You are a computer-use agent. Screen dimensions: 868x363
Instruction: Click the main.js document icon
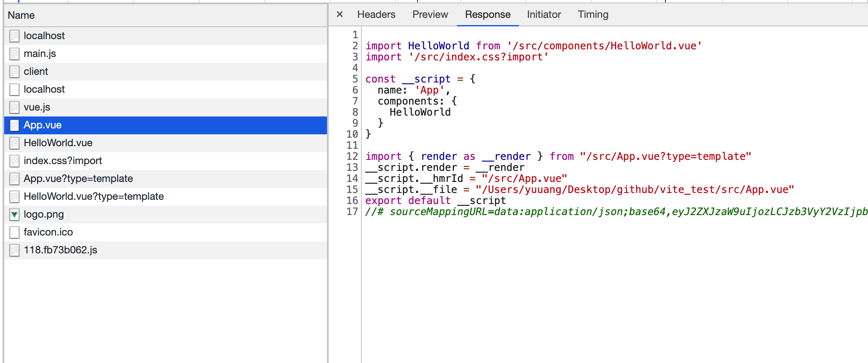point(14,54)
